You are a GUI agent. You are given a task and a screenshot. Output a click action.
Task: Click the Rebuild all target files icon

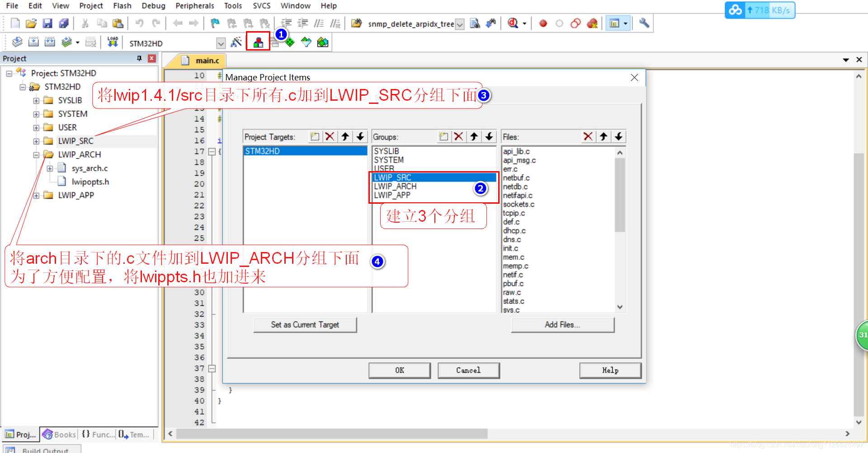click(x=50, y=42)
